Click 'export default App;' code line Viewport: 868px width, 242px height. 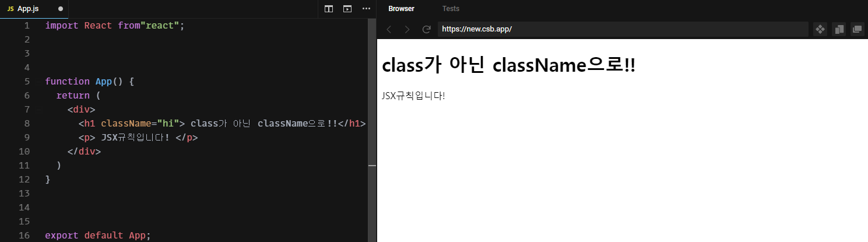[x=98, y=236]
